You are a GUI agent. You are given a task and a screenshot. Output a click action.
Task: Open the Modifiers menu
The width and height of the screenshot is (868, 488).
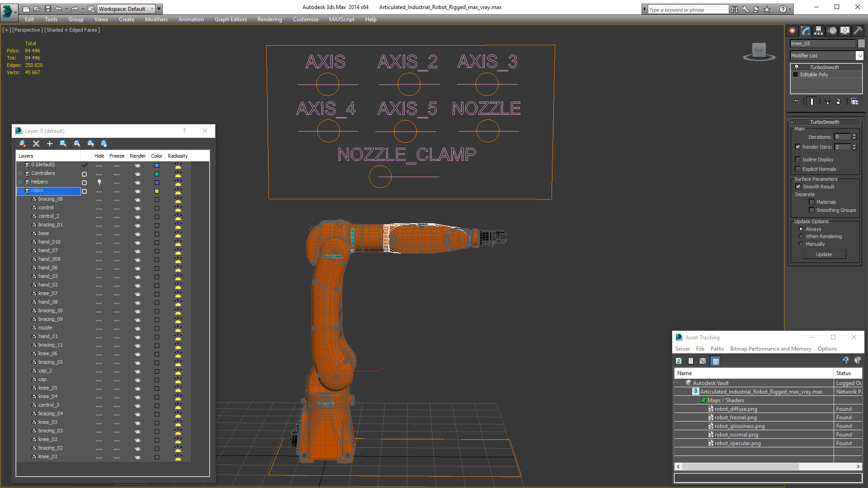click(x=156, y=19)
